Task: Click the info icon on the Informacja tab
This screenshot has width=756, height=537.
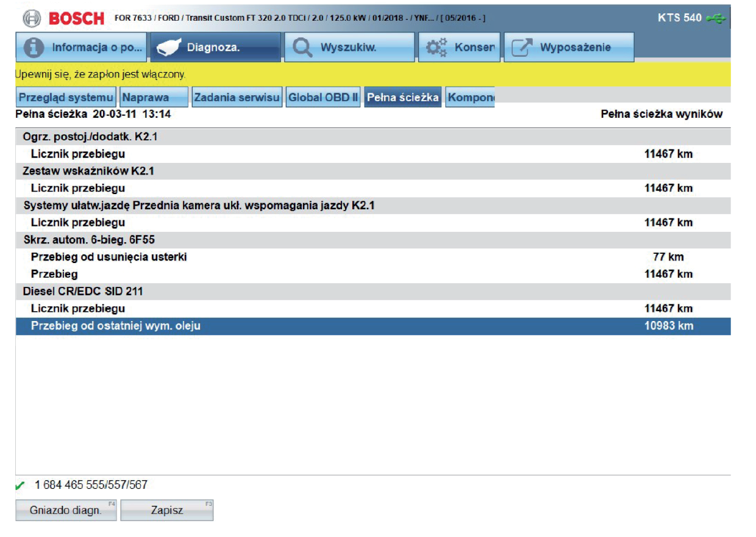Action: [35, 48]
